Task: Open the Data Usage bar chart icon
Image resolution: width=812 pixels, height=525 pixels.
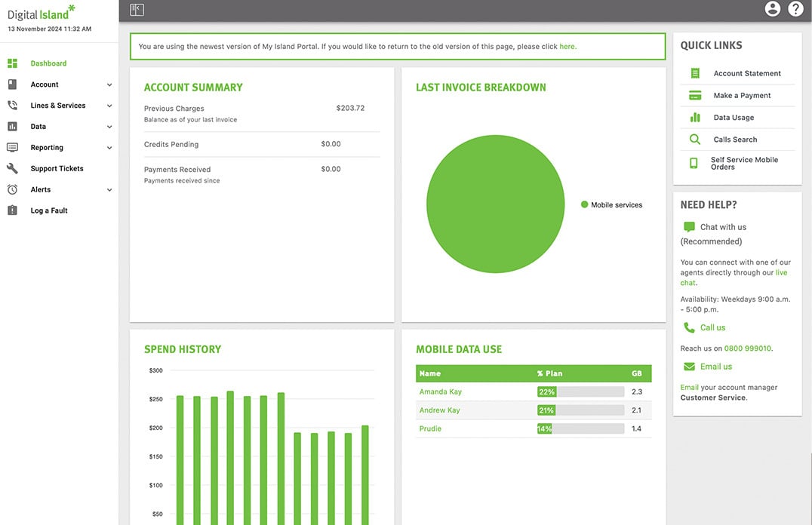Action: [x=695, y=118]
